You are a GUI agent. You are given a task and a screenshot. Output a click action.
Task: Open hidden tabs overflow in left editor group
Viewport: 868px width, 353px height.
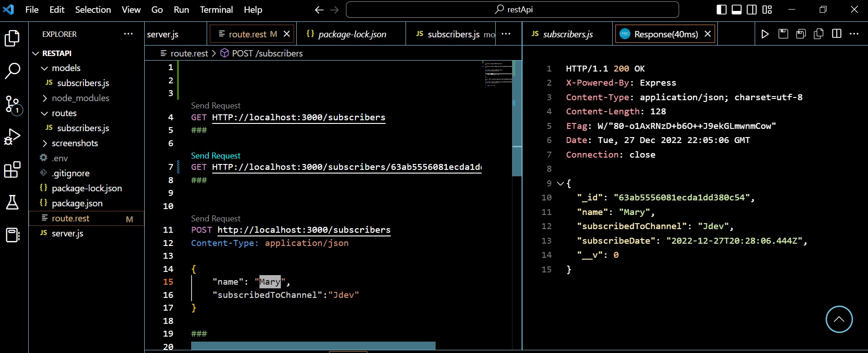506,34
